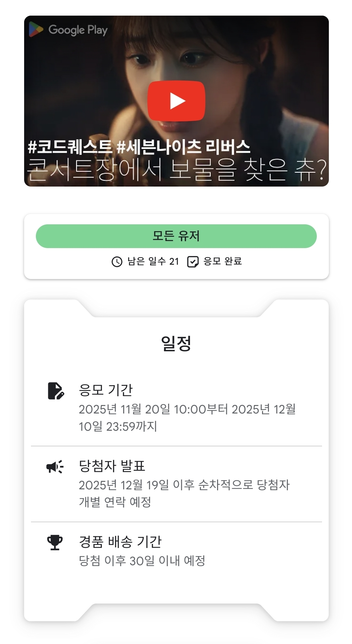Select the 응모 기간 heading
The image size is (352, 644).
[x=106, y=390]
